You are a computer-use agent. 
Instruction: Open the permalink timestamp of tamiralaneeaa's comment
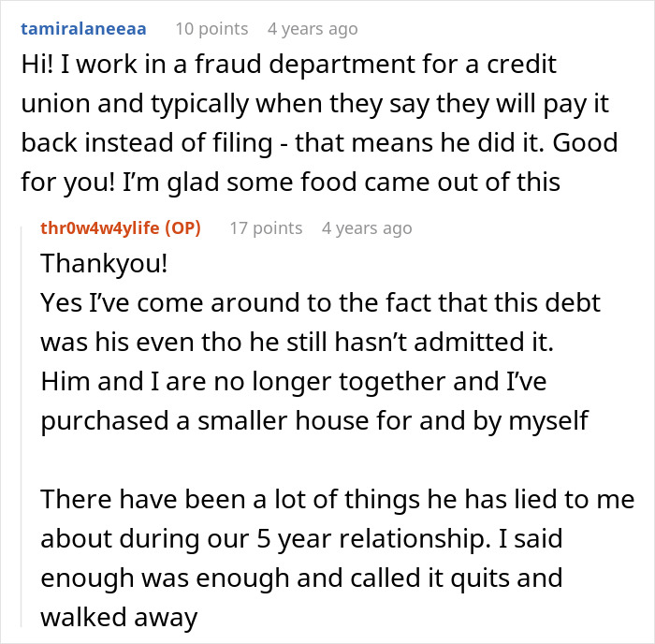(313, 29)
